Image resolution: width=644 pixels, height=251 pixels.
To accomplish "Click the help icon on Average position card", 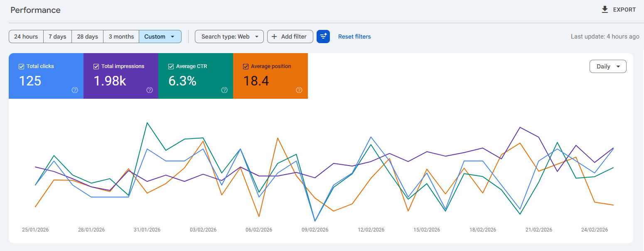I will point(299,90).
